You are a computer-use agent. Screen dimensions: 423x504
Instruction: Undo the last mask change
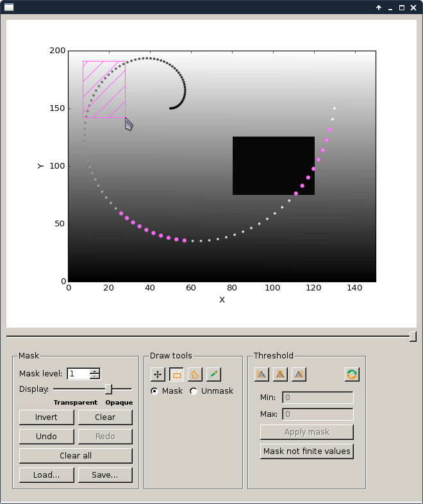click(x=46, y=437)
